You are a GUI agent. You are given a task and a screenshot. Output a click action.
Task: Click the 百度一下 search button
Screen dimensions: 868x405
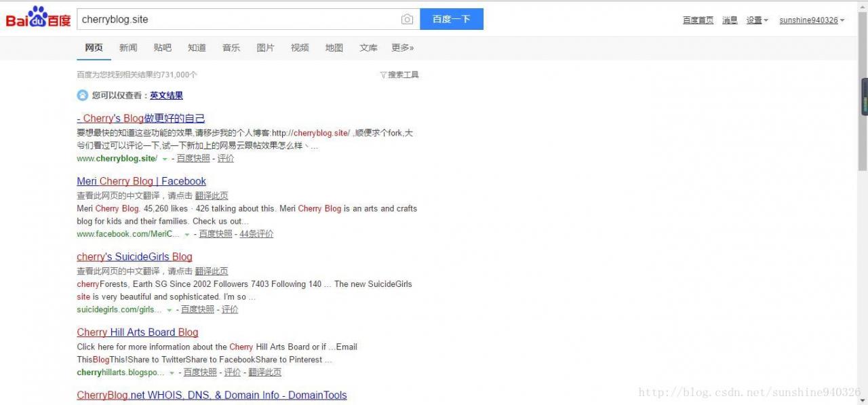[x=452, y=19]
